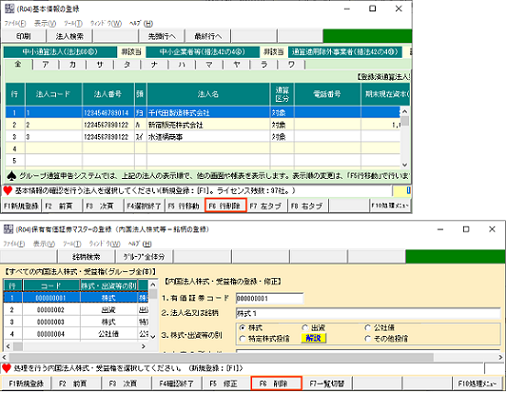The image size is (507, 393).
Task: Choose the 公社債 radio button
Action: [x=368, y=327]
